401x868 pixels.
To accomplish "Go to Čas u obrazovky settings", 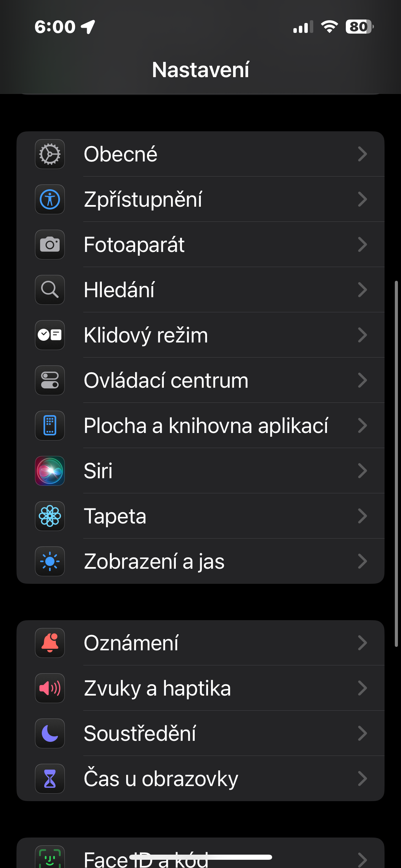I will click(x=161, y=779).
